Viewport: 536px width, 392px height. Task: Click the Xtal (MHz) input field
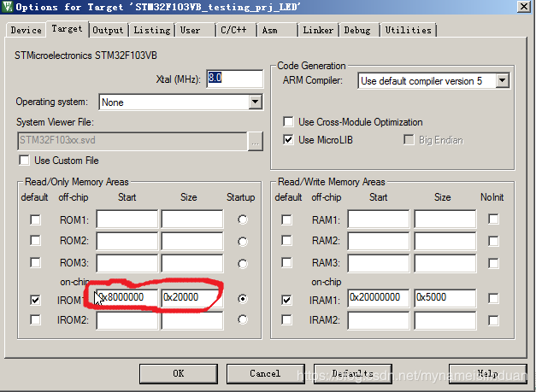coord(235,79)
